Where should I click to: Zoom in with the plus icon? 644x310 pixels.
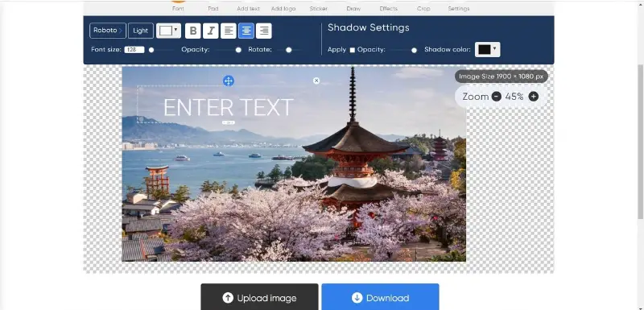point(534,97)
